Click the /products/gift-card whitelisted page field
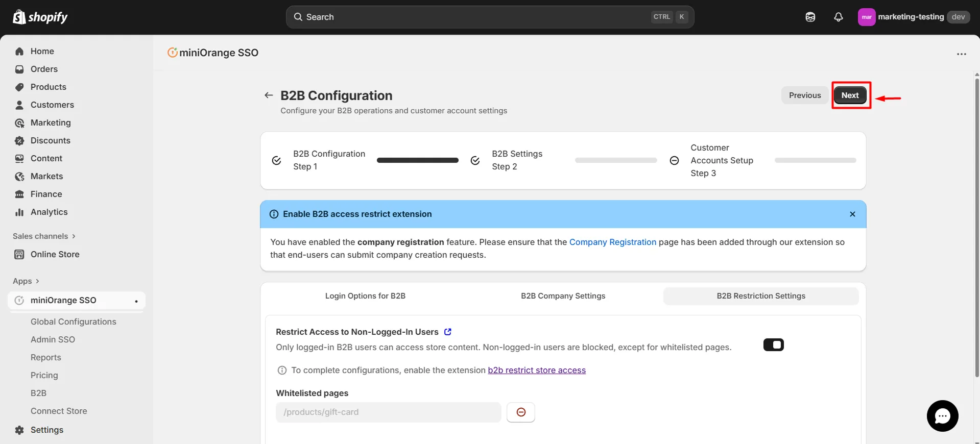Image resolution: width=980 pixels, height=444 pixels. [388, 412]
